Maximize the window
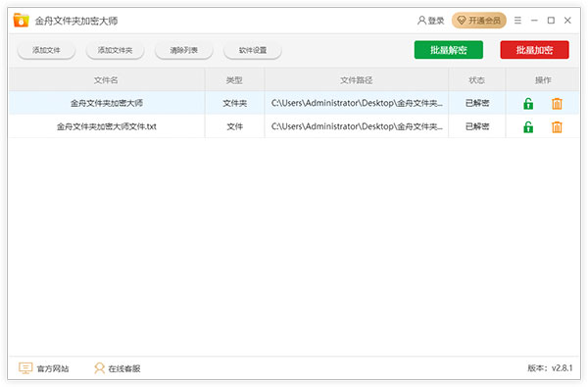This screenshot has height=387, width=588. coord(551,21)
